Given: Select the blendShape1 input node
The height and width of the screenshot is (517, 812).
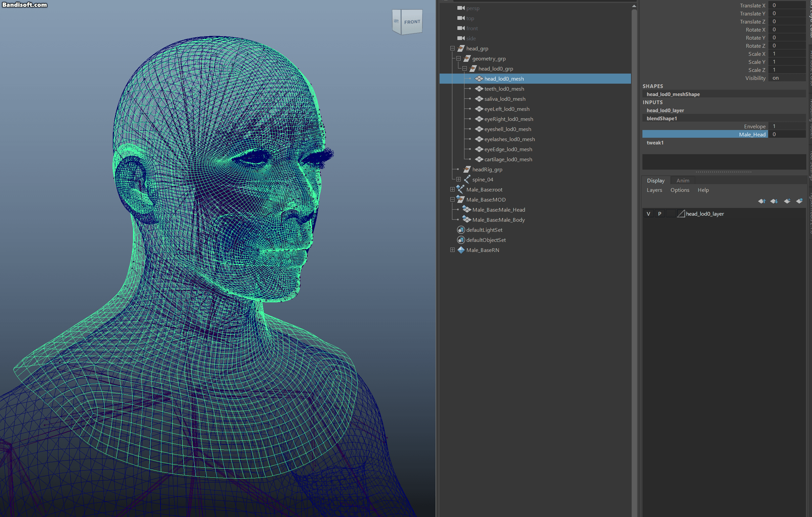Looking at the screenshot, I should pos(662,118).
